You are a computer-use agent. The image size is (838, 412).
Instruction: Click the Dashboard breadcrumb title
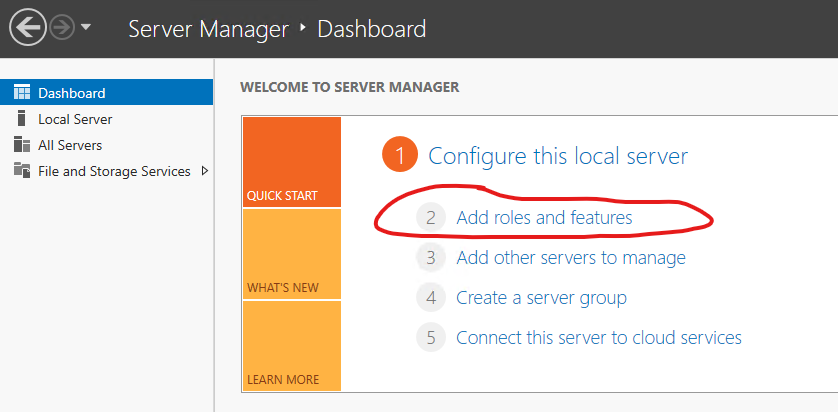point(372,28)
